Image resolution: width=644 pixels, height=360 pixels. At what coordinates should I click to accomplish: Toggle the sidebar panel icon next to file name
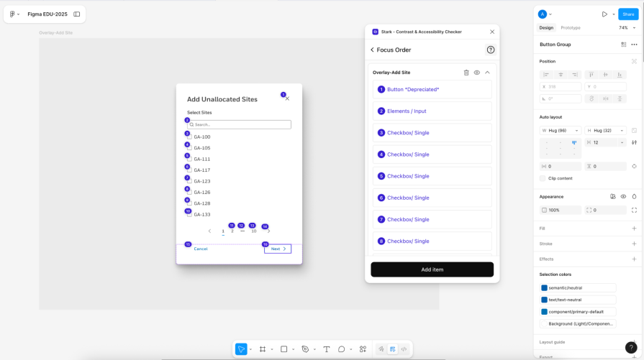(77, 14)
